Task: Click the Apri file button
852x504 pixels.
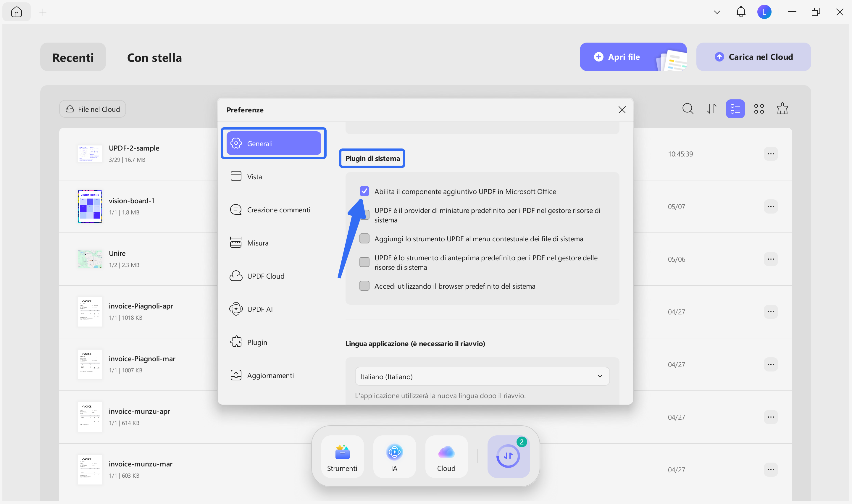Action: 633,57
